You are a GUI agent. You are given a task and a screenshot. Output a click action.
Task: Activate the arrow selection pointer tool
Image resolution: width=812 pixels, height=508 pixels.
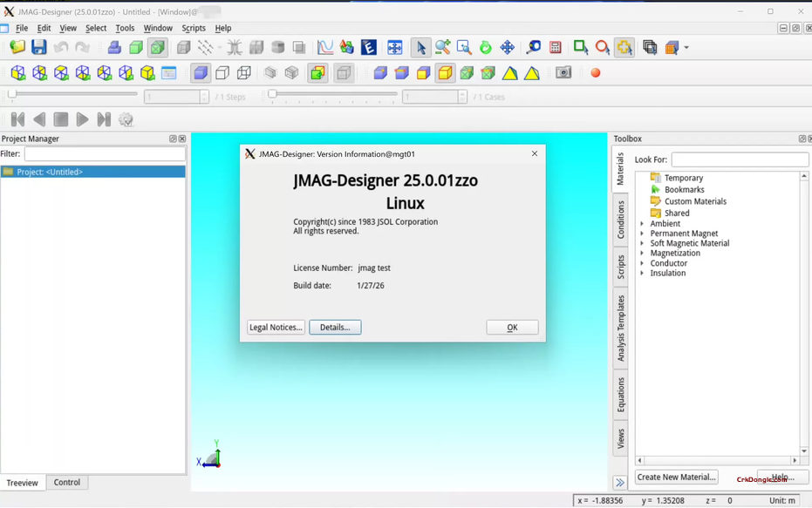[x=420, y=48]
